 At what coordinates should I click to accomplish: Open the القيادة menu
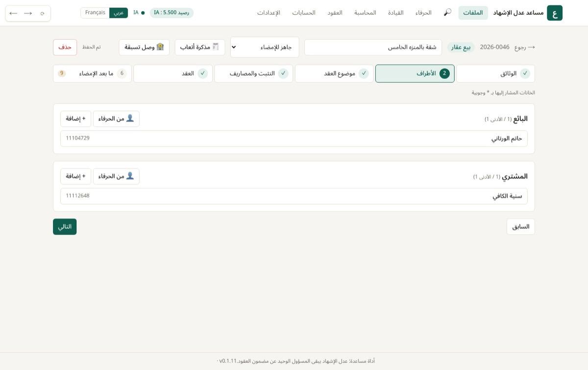[x=396, y=13]
